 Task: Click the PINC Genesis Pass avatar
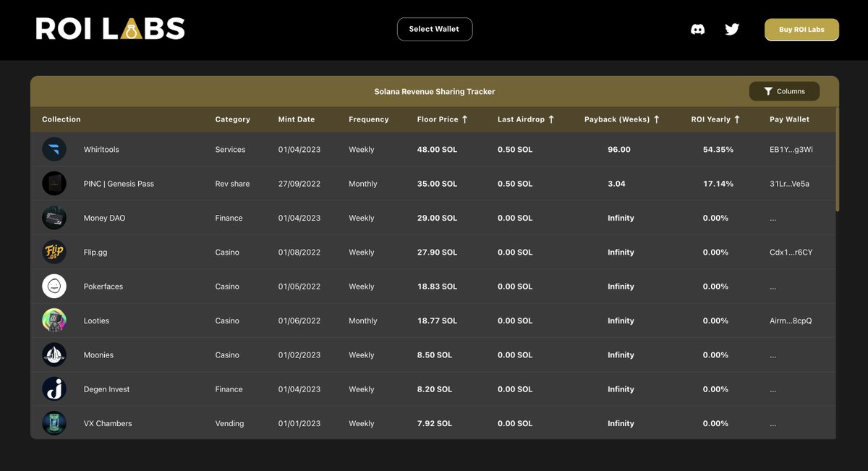pyautogui.click(x=54, y=184)
